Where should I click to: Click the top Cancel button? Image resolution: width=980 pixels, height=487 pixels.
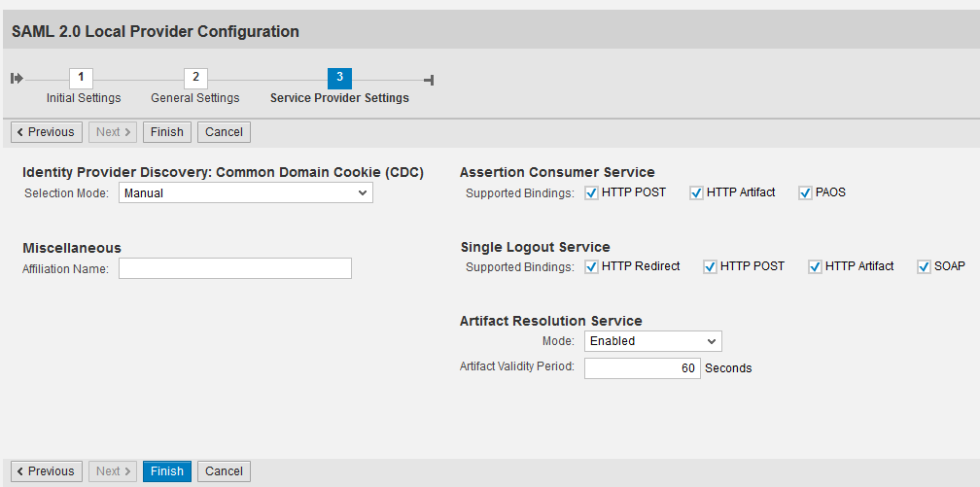point(224,132)
